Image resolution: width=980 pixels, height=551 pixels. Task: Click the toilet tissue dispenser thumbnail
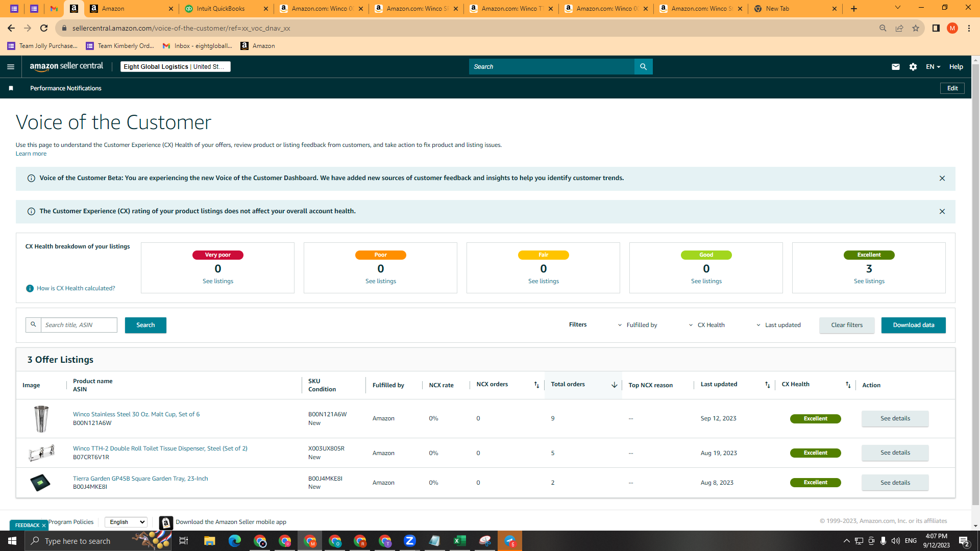41,453
